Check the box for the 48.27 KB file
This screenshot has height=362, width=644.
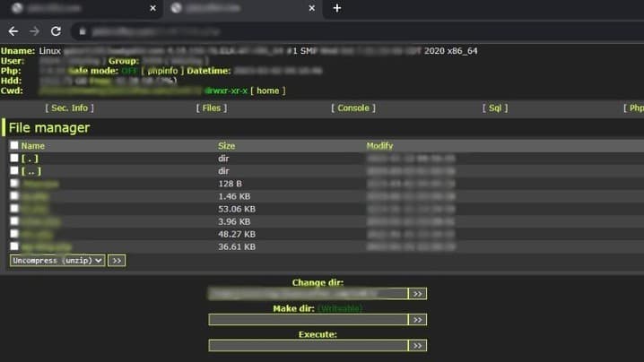14,234
